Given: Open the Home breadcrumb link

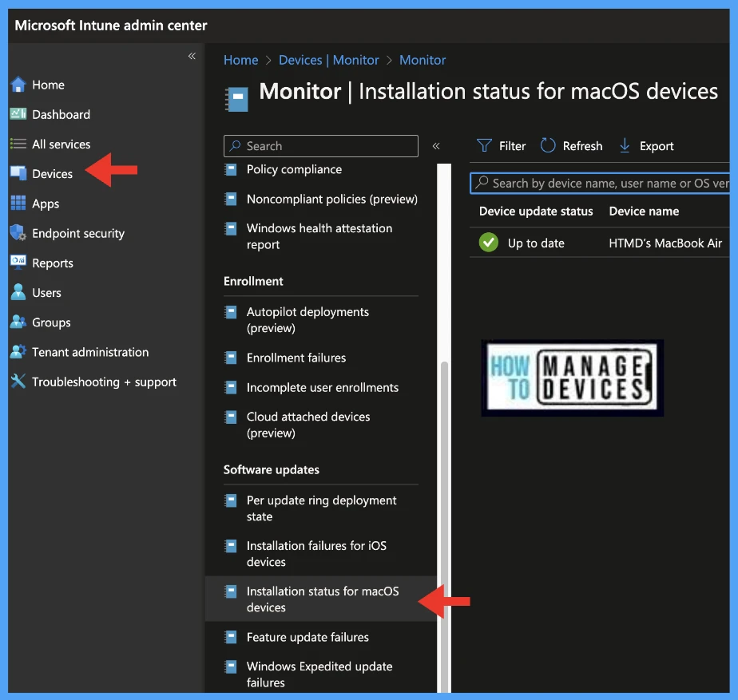Looking at the screenshot, I should 240,60.
